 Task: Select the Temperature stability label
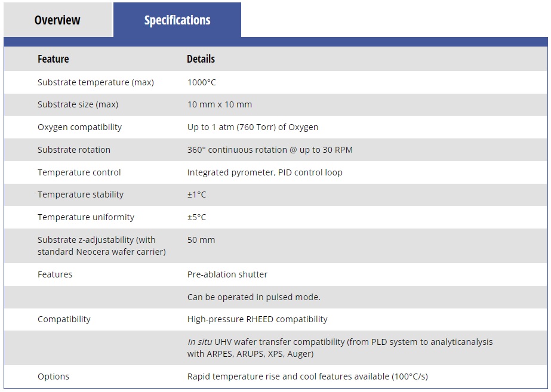(81, 195)
